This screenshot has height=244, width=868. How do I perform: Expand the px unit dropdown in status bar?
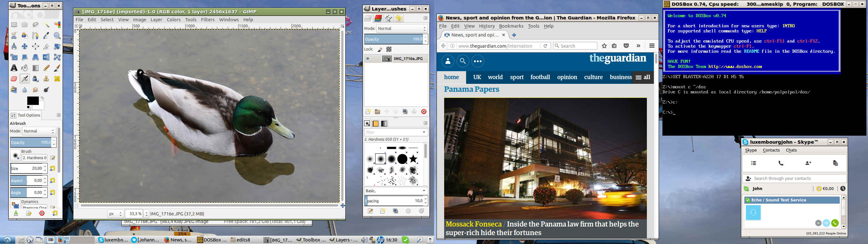(x=115, y=214)
